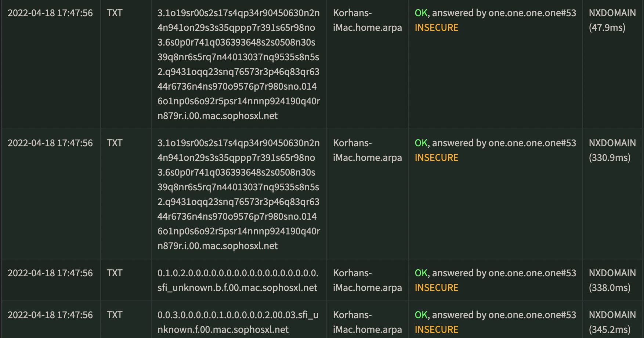Click the 47.9ms NXDOMAIN reply cell
The width and height of the screenshot is (644, 338).
(x=612, y=20)
